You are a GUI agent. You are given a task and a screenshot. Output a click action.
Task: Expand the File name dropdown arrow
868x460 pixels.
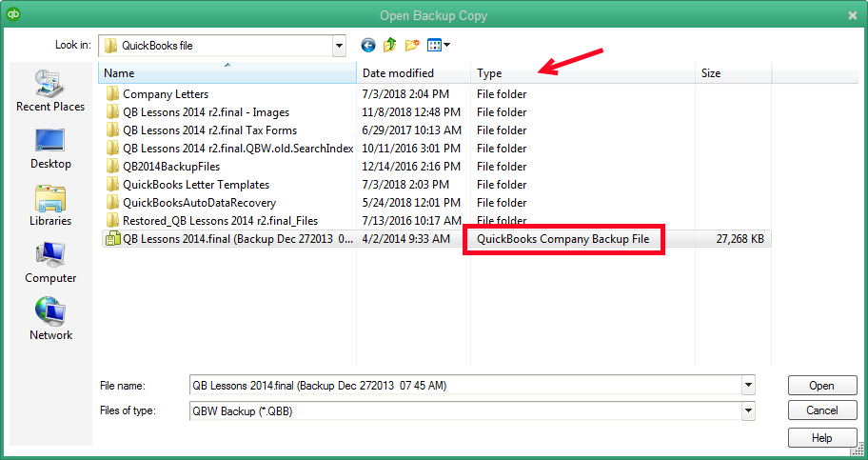click(x=748, y=385)
